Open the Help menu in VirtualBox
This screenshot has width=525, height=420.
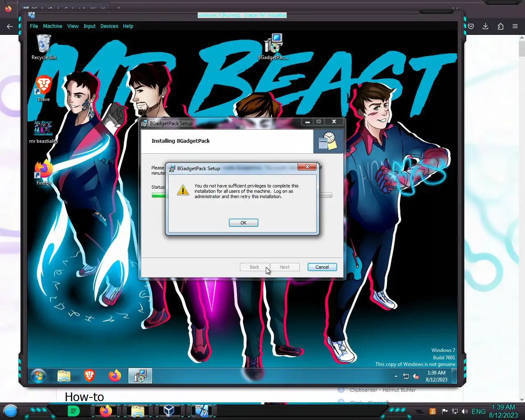click(x=128, y=26)
